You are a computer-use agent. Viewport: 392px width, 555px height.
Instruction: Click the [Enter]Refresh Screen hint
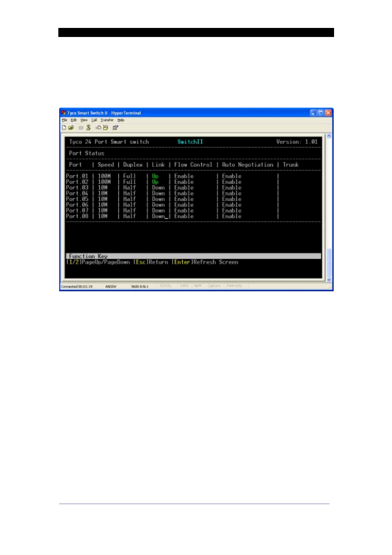click(x=205, y=262)
